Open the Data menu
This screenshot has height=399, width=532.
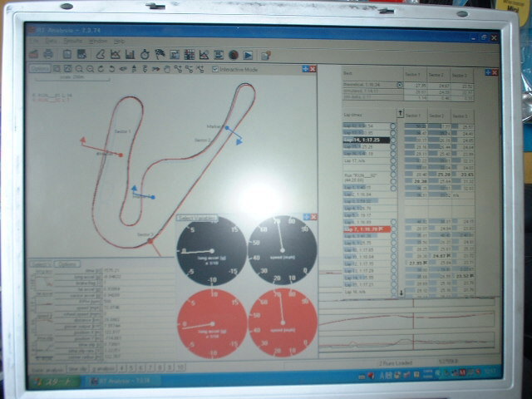[52, 41]
